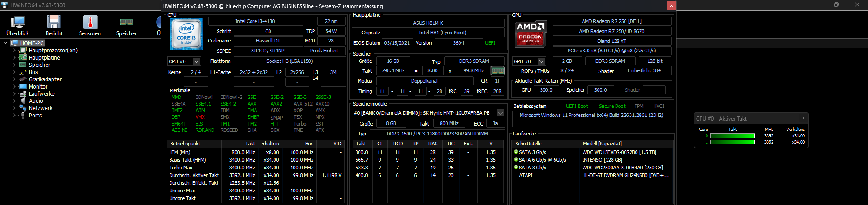Viewport: 868px width, 205px height.
Task: Click the BIOS version 3604 field
Action: (458, 43)
